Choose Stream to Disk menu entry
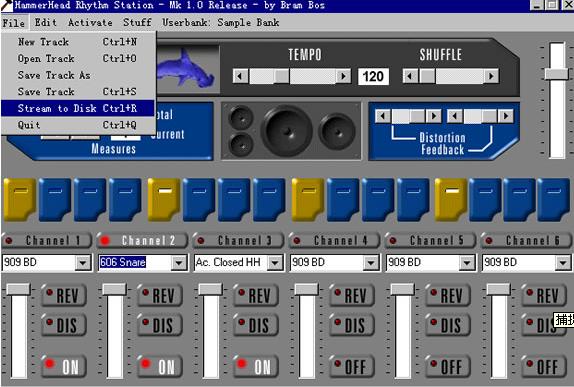The width and height of the screenshot is (574, 387). [x=78, y=108]
